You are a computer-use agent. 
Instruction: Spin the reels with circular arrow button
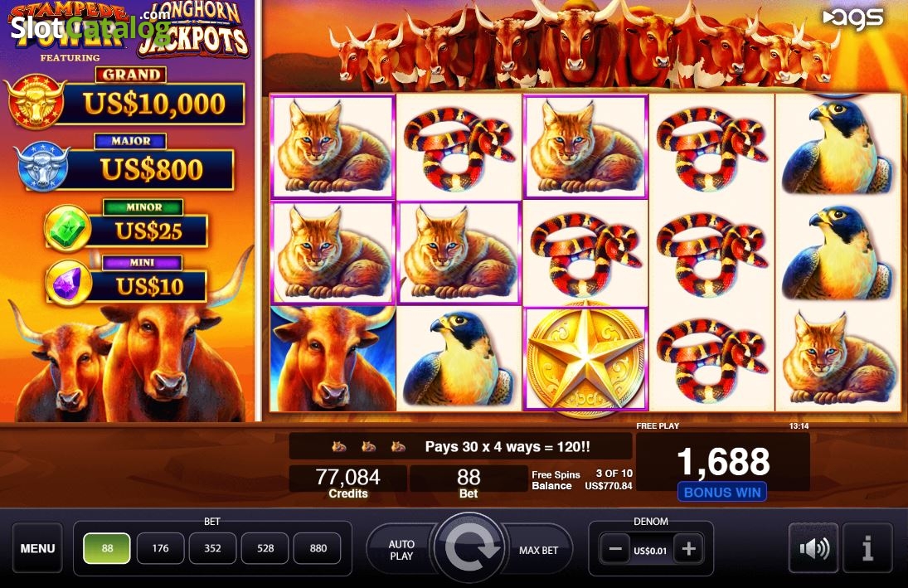469,548
